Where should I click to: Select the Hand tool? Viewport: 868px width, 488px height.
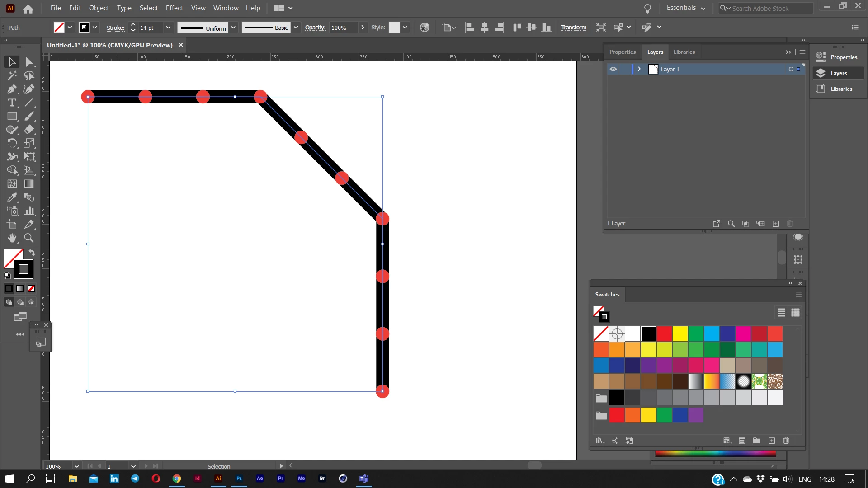12,238
